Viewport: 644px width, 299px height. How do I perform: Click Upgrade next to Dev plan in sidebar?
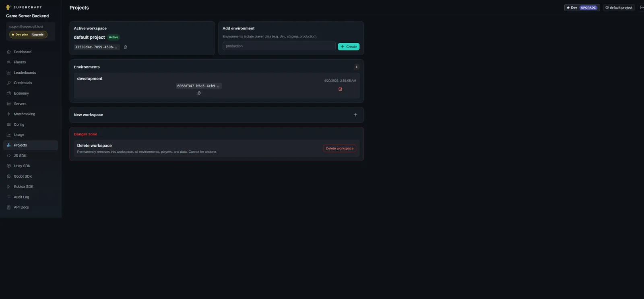coord(38,35)
